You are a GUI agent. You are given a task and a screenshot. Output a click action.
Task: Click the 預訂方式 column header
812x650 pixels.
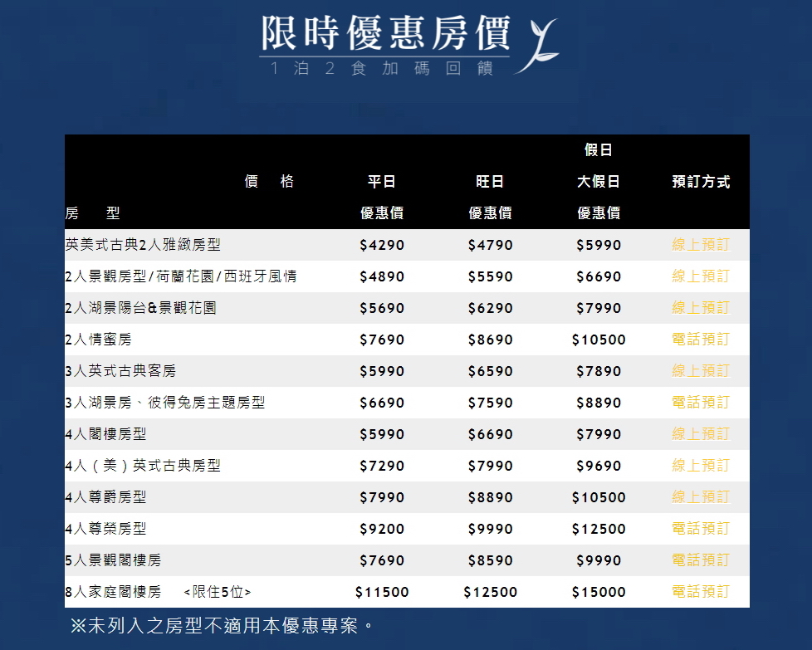pyautogui.click(x=700, y=181)
